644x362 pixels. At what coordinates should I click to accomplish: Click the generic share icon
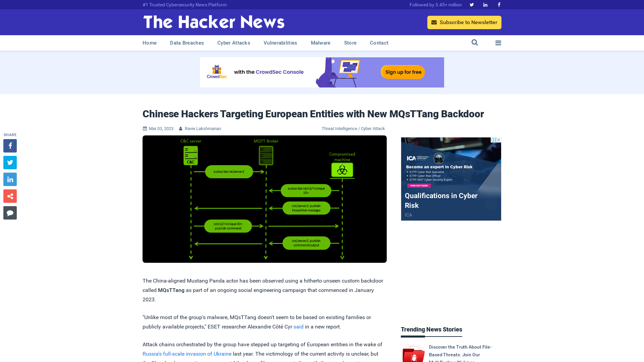(10, 196)
